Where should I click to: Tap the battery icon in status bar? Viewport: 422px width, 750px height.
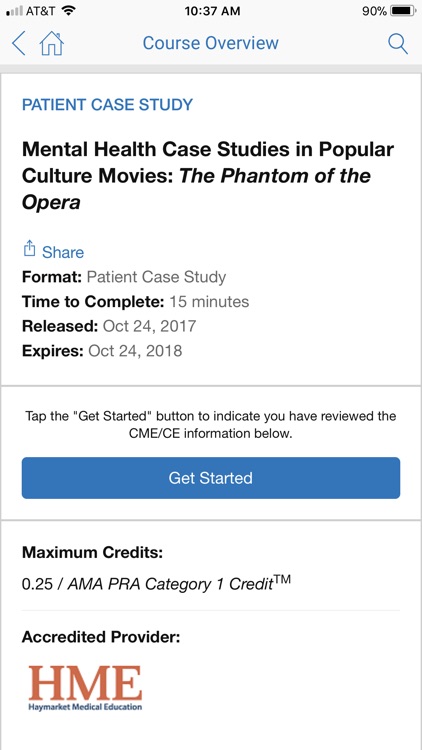point(403,11)
